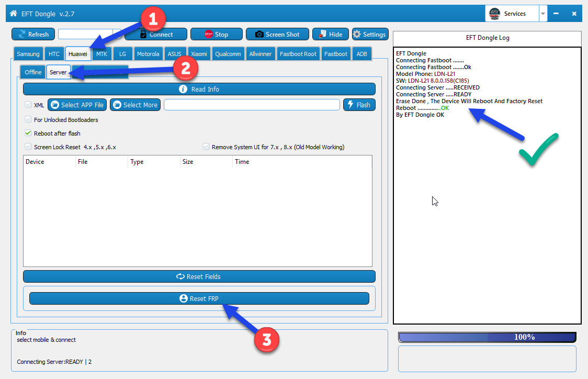
Task: Click the Hide button
Action: coord(331,34)
